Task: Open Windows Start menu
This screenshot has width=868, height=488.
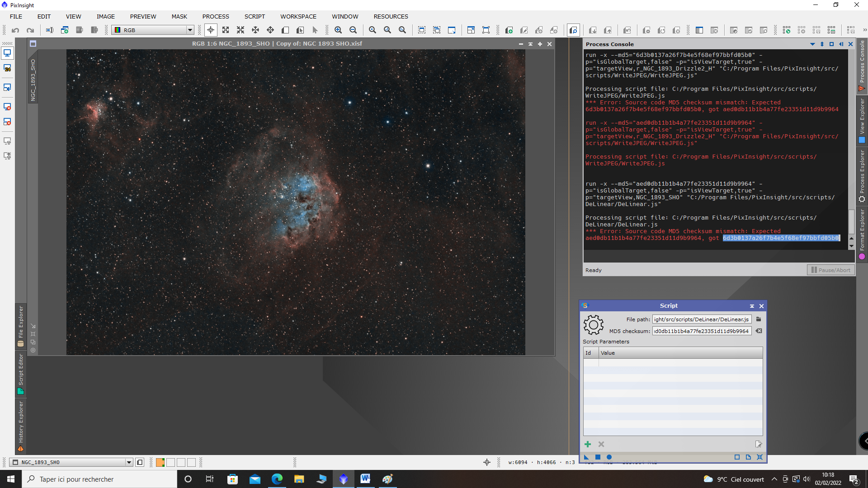Action: point(11,479)
